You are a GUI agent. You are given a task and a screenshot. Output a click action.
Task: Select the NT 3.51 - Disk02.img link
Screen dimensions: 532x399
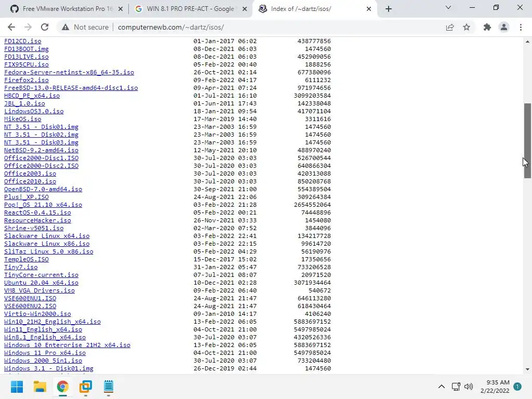click(42, 135)
